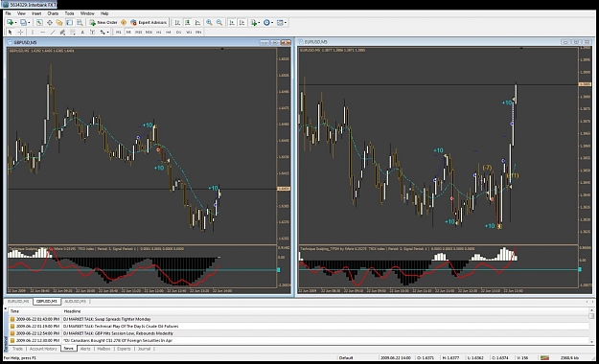Switch to the line chart icon

pos(197,23)
